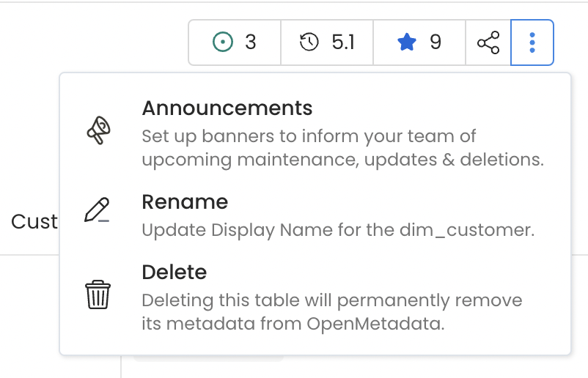Click the 'Set up banners' description text

click(x=309, y=136)
